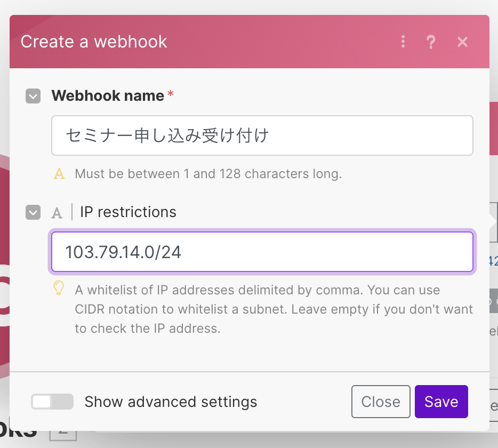
Task: Click the Create a webhook title text
Action: tap(94, 42)
